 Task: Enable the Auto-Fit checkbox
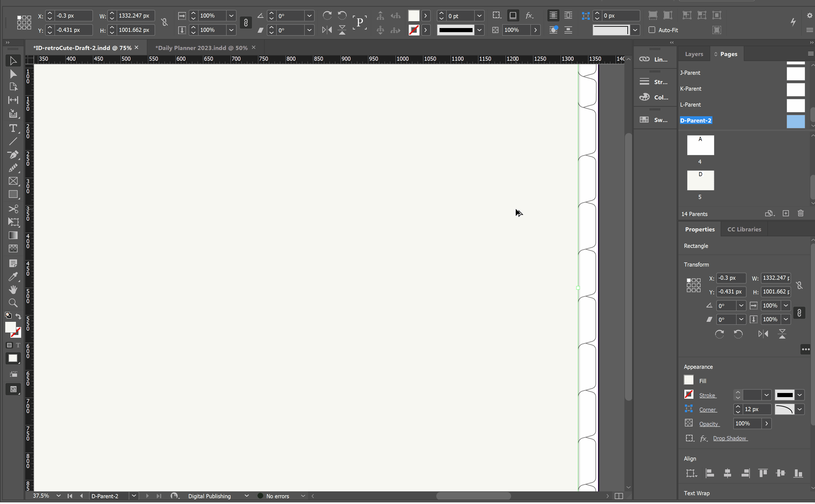652,30
